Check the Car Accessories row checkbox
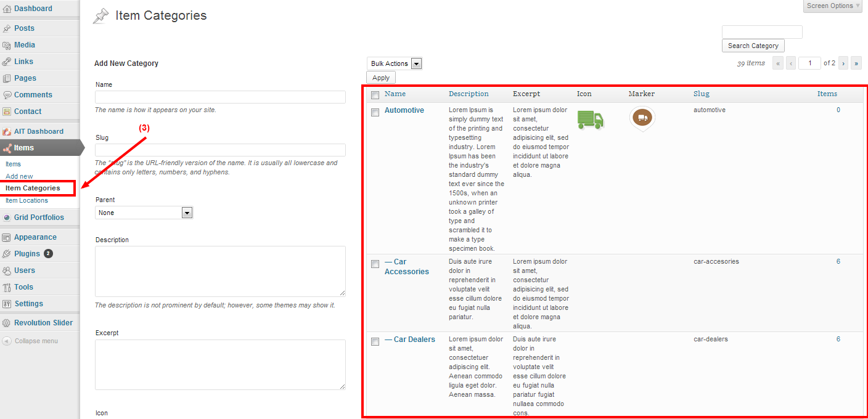 pyautogui.click(x=375, y=264)
